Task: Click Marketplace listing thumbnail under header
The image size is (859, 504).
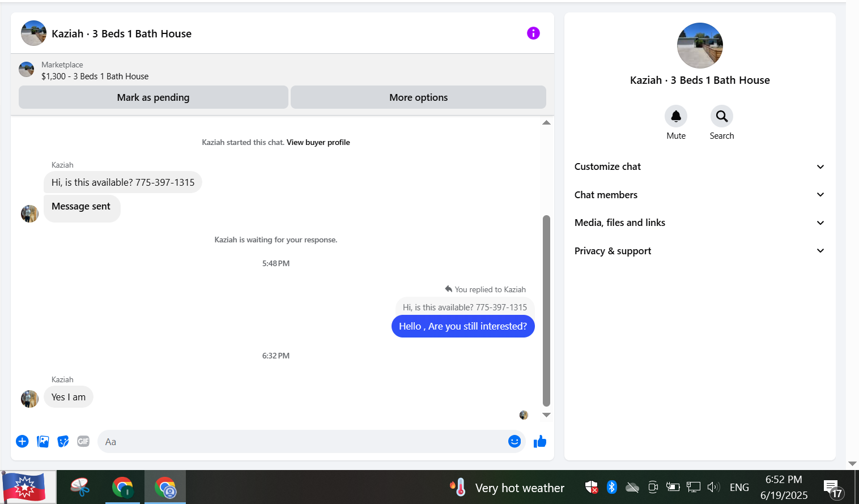Action: click(26, 70)
